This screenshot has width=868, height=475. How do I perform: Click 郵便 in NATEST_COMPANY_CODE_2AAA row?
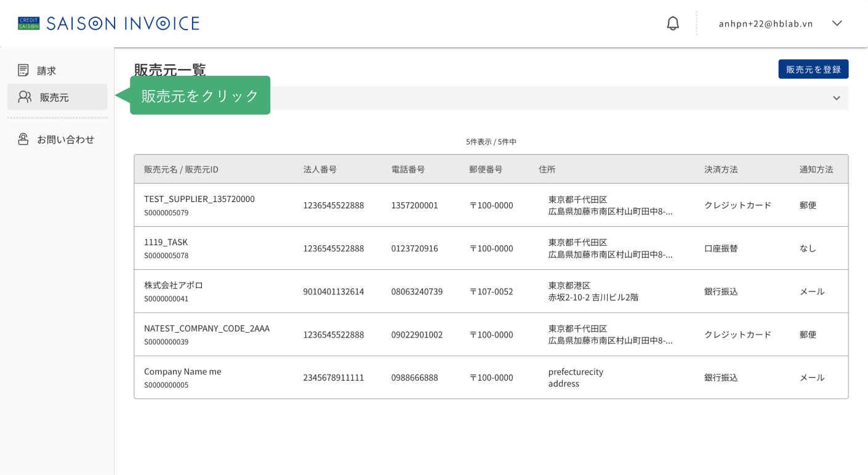(808, 335)
